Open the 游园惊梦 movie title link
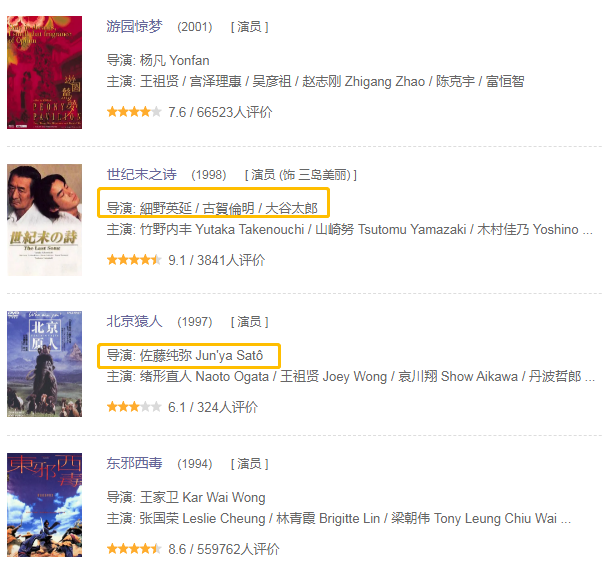Screen dimensions: 603x566 click(135, 27)
